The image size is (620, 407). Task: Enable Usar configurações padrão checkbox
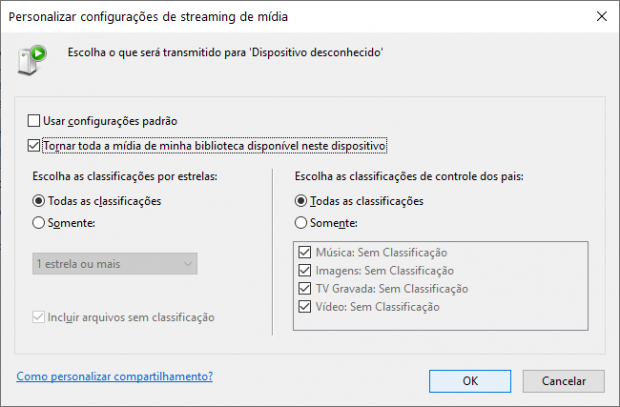coord(34,121)
